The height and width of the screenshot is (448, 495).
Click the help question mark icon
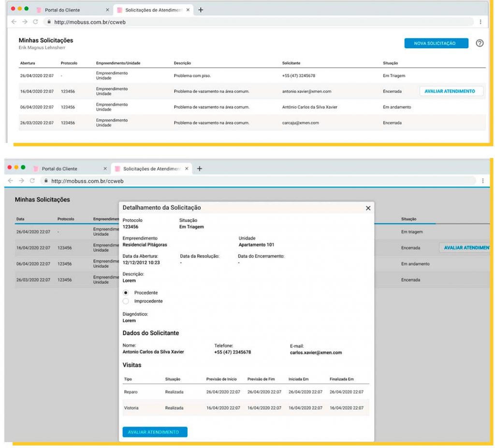click(480, 43)
